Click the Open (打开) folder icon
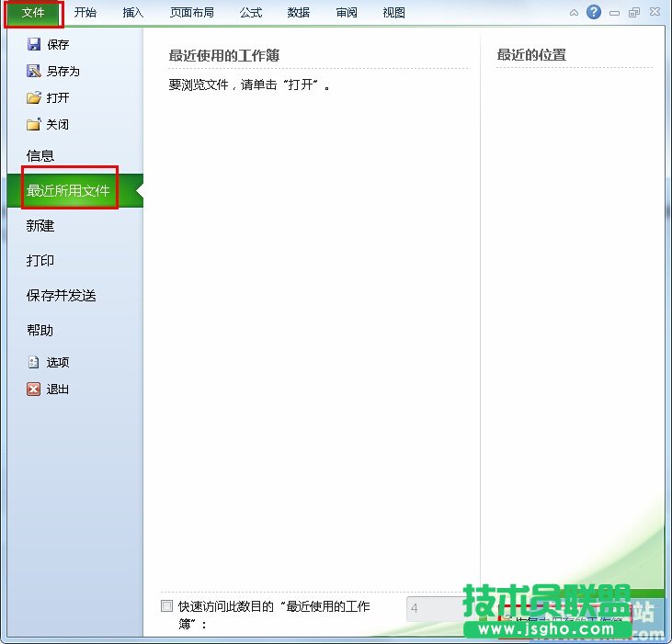The height and width of the screenshot is (644, 672). pos(34,97)
